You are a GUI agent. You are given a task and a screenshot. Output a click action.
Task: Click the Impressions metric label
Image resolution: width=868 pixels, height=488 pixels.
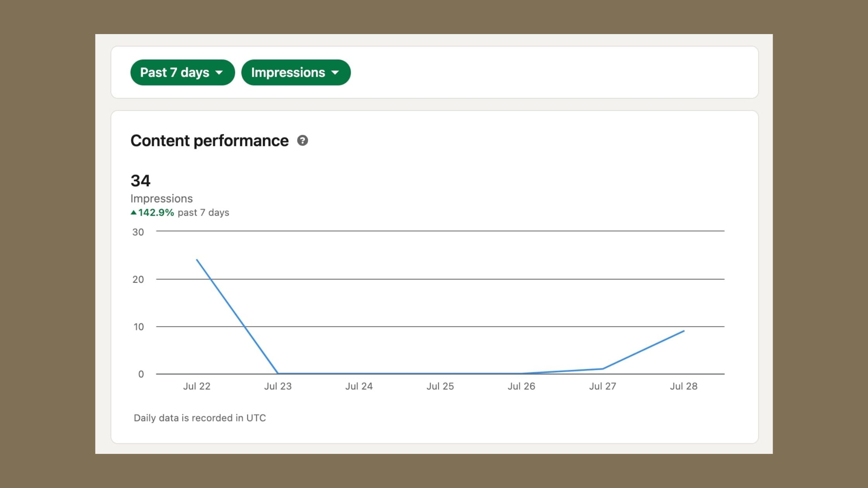[x=161, y=198]
